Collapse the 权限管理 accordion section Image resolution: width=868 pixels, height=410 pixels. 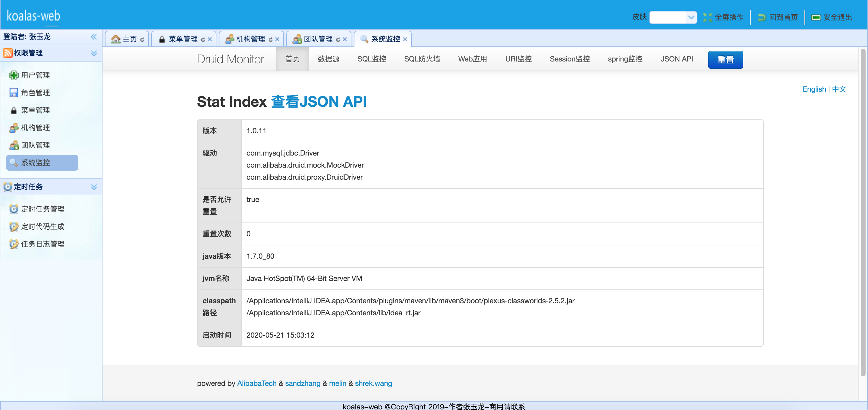(94, 53)
